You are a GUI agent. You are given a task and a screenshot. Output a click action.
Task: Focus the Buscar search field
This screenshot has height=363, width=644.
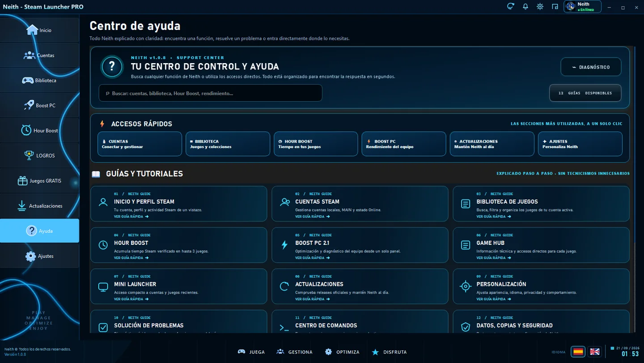(x=210, y=93)
